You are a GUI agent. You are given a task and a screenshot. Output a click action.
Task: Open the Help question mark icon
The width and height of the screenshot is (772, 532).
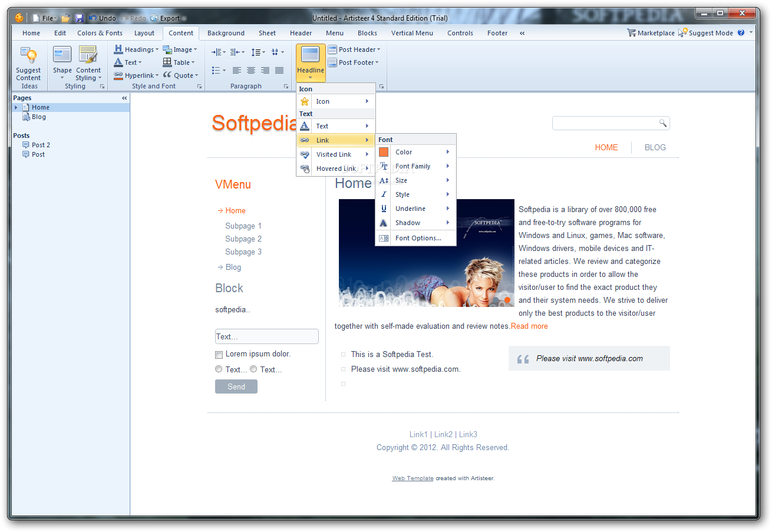tap(741, 33)
